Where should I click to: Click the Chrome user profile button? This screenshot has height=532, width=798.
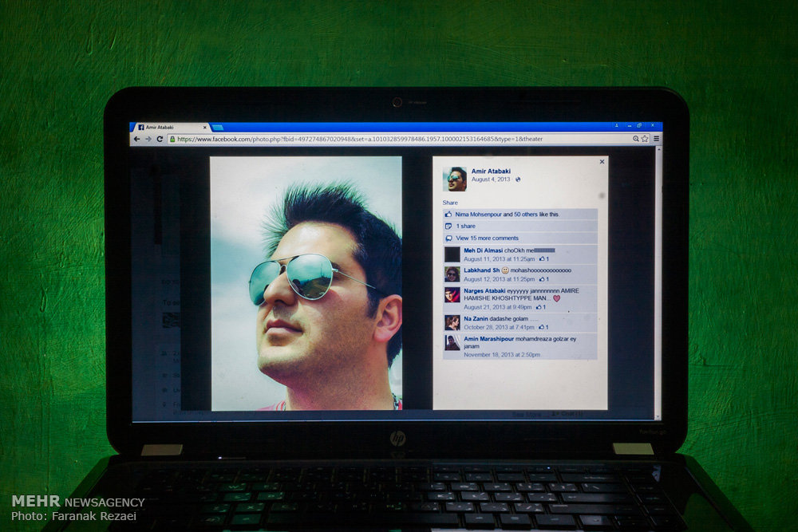coord(616,125)
